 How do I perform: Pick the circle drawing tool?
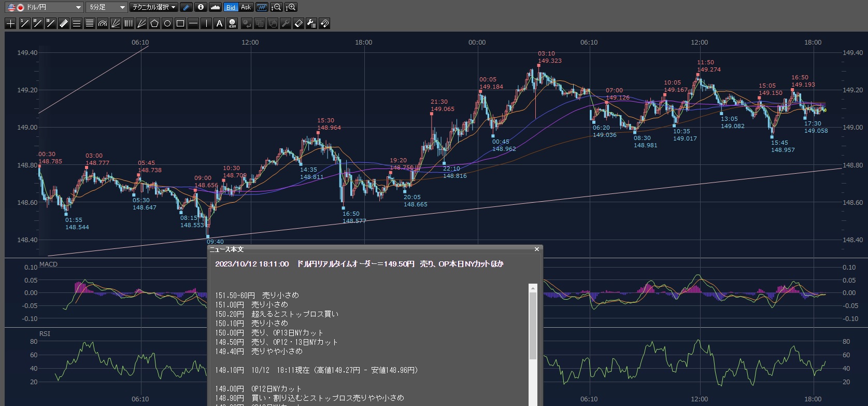click(x=167, y=23)
